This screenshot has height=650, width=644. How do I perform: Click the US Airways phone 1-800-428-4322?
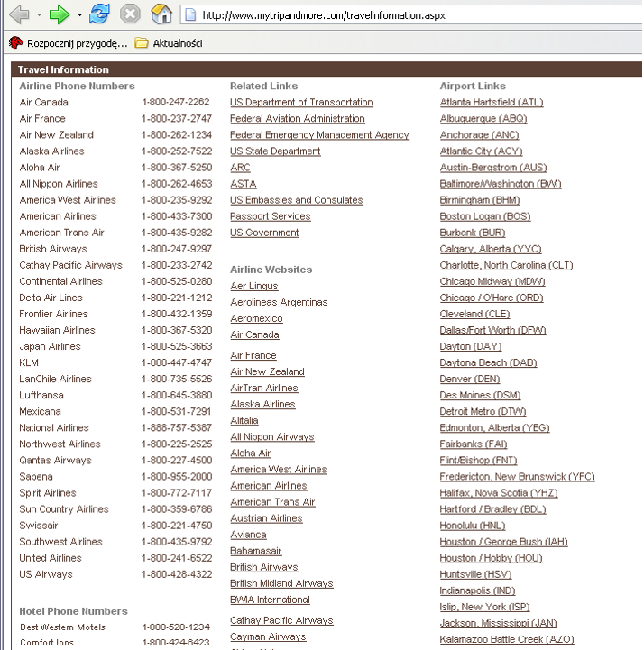177,574
